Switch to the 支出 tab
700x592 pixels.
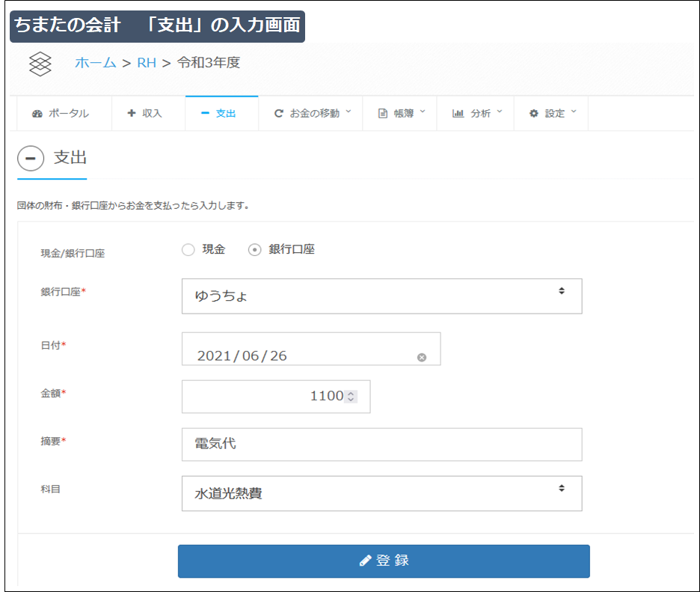tap(221, 113)
